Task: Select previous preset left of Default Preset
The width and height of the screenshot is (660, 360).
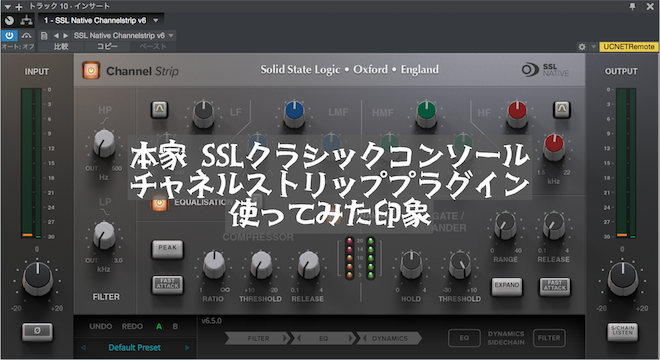Action: 83,348
